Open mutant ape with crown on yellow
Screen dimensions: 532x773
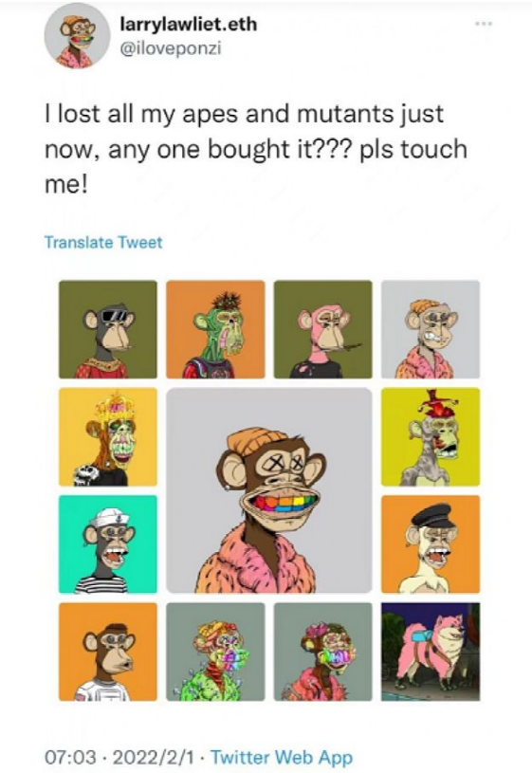(x=108, y=437)
